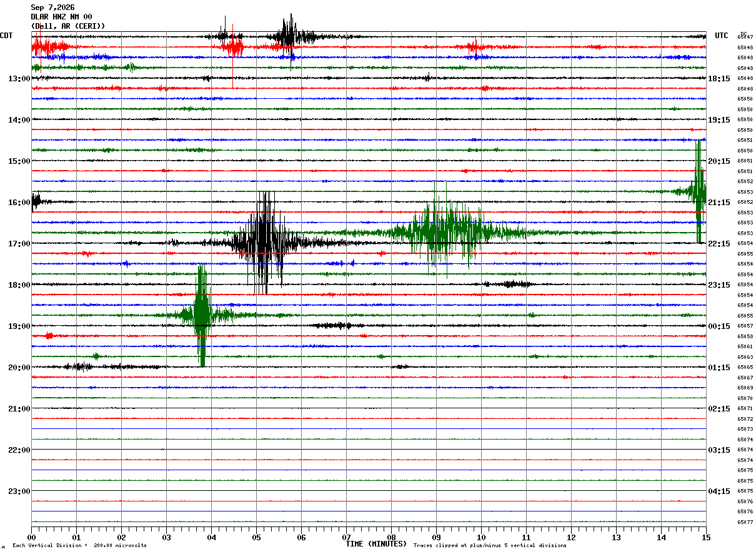Click the UTC timezone label

[722, 36]
